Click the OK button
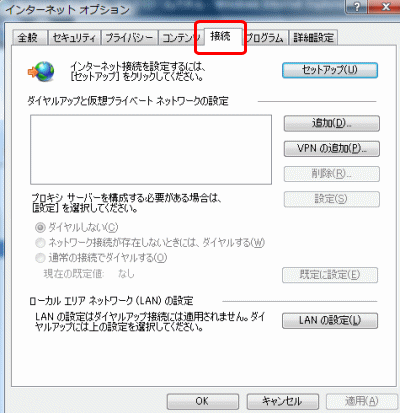The height and width of the screenshot is (413, 400). click(x=203, y=401)
